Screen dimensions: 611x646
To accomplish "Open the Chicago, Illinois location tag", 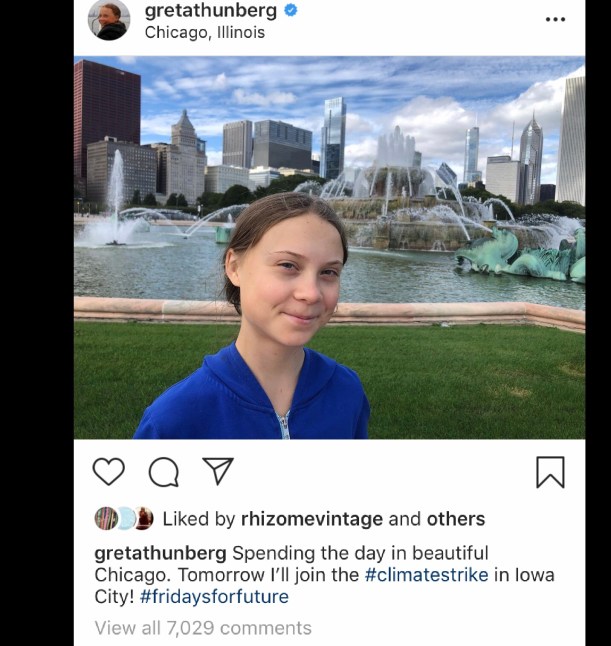I will pyautogui.click(x=205, y=33).
